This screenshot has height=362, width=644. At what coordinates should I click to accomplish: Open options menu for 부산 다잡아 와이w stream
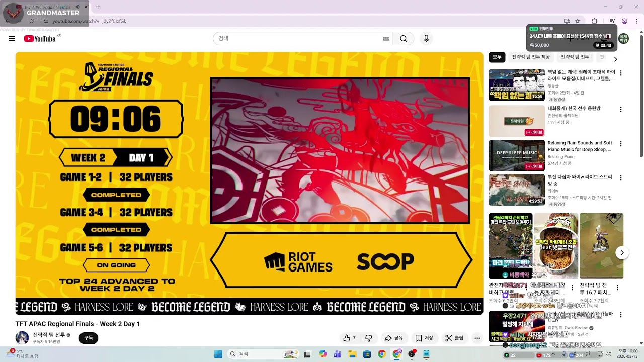(620, 178)
